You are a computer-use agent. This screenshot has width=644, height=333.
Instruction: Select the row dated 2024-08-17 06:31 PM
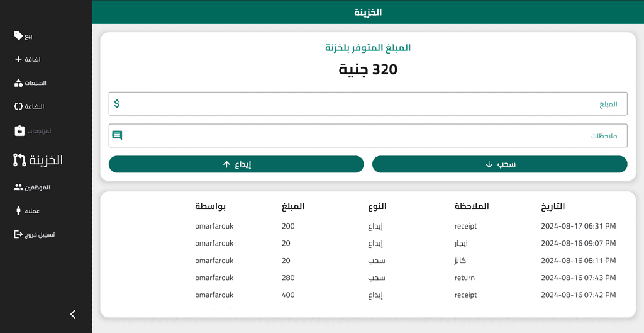pos(367,226)
